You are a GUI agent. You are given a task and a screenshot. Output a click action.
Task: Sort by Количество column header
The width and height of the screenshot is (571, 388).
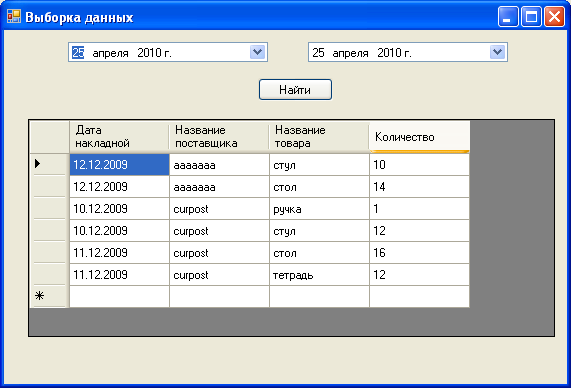[419, 137]
